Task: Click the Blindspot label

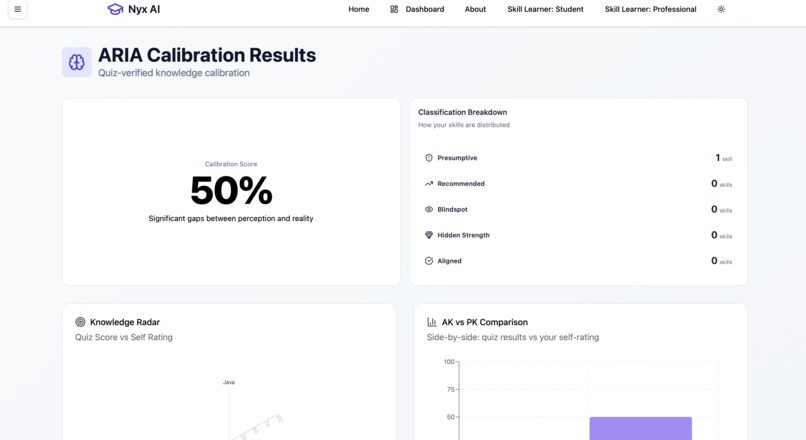Action: 452,209
